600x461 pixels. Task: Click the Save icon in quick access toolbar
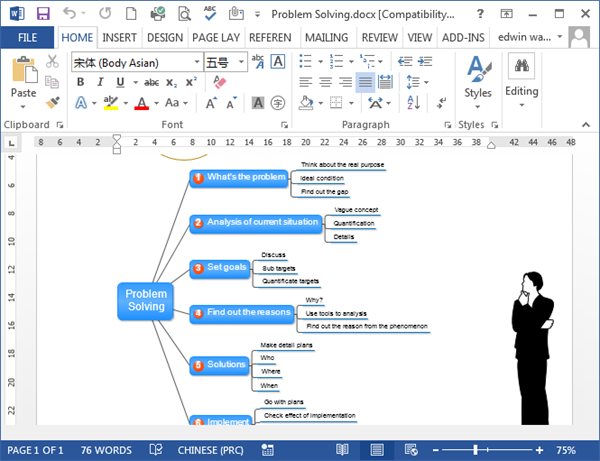point(41,14)
